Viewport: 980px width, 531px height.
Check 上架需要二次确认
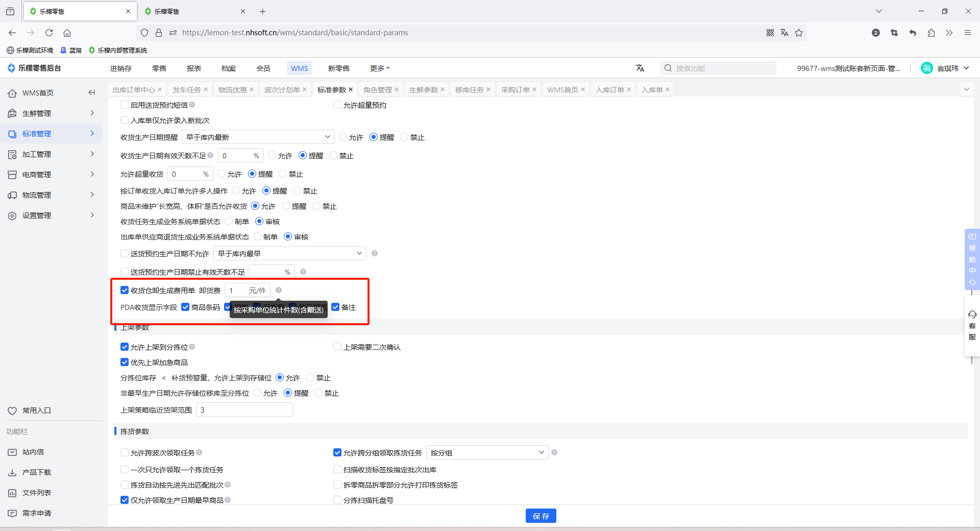337,347
